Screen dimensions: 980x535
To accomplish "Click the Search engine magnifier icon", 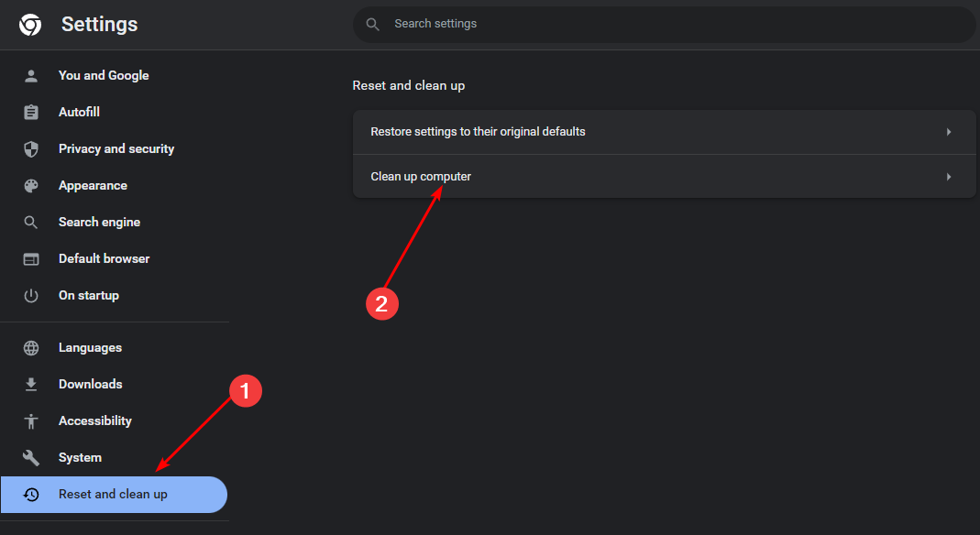I will 31,223.
